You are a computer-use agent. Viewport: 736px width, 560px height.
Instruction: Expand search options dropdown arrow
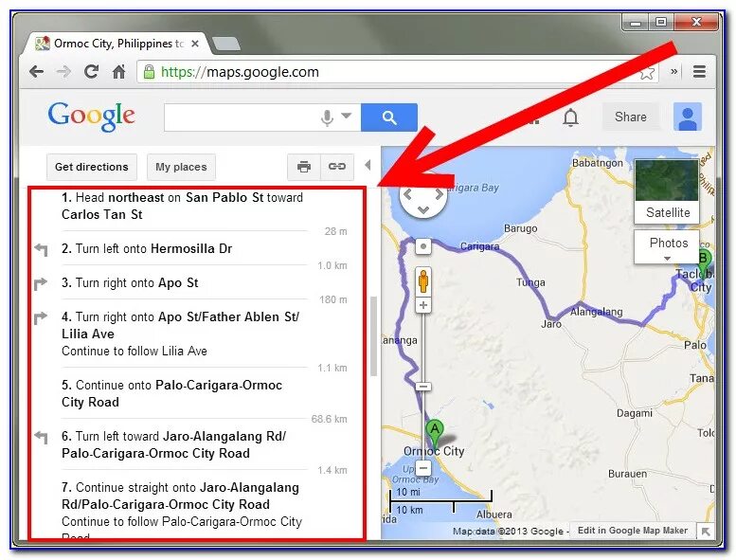point(347,116)
